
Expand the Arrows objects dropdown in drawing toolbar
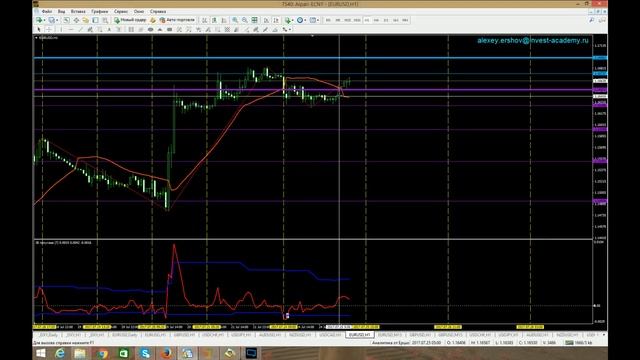[290, 29]
